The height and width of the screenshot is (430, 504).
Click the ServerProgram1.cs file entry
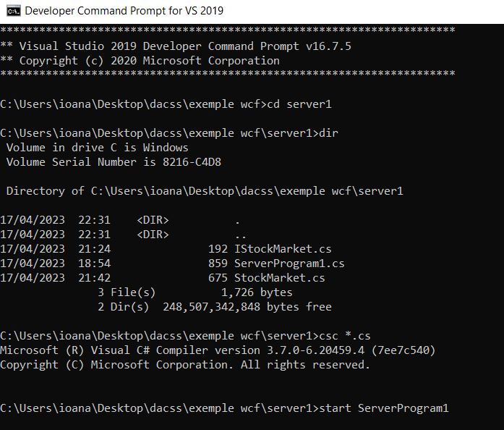(x=289, y=264)
